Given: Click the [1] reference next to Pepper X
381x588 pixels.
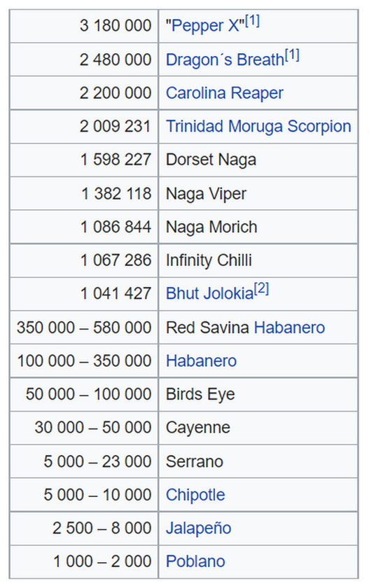Looking at the screenshot, I should [252, 21].
